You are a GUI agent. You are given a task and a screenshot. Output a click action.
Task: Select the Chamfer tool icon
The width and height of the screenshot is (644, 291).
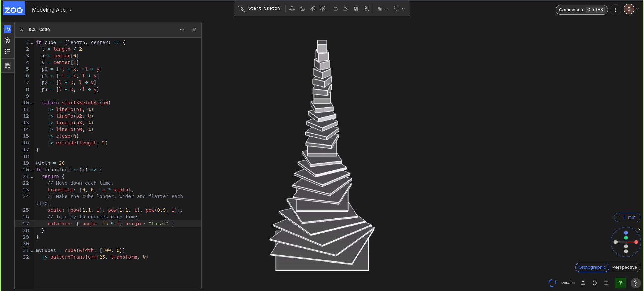pos(345,9)
